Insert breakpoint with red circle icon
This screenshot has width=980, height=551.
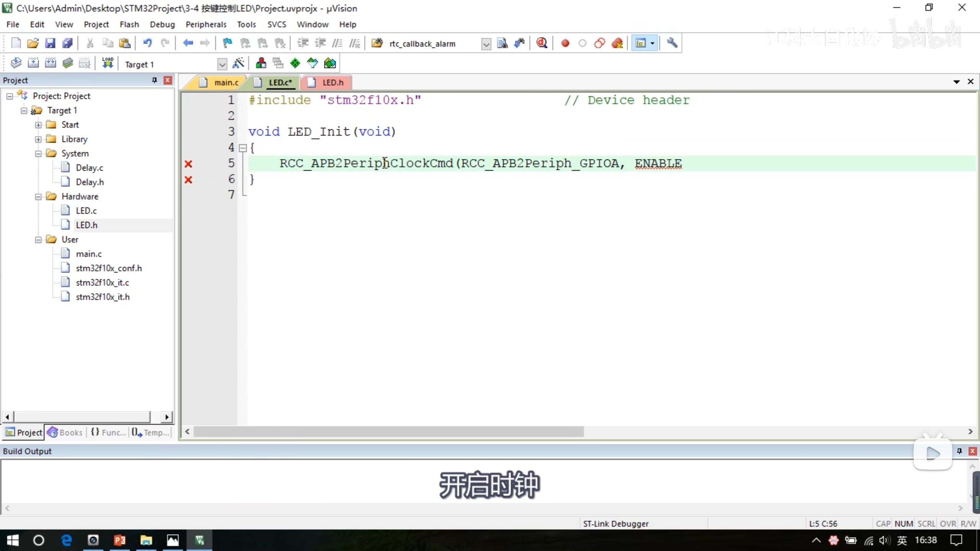pyautogui.click(x=565, y=43)
